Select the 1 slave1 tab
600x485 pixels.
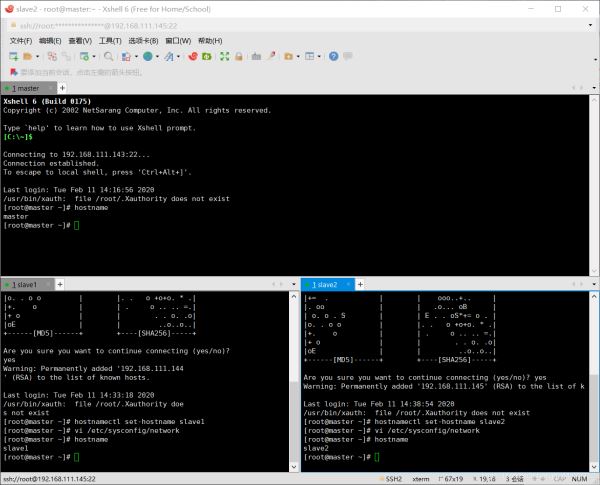point(26,285)
